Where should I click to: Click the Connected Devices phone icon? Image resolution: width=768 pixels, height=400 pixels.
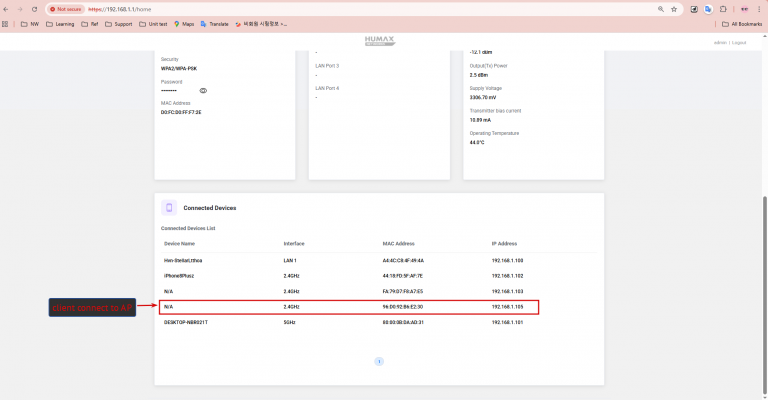tap(169, 208)
